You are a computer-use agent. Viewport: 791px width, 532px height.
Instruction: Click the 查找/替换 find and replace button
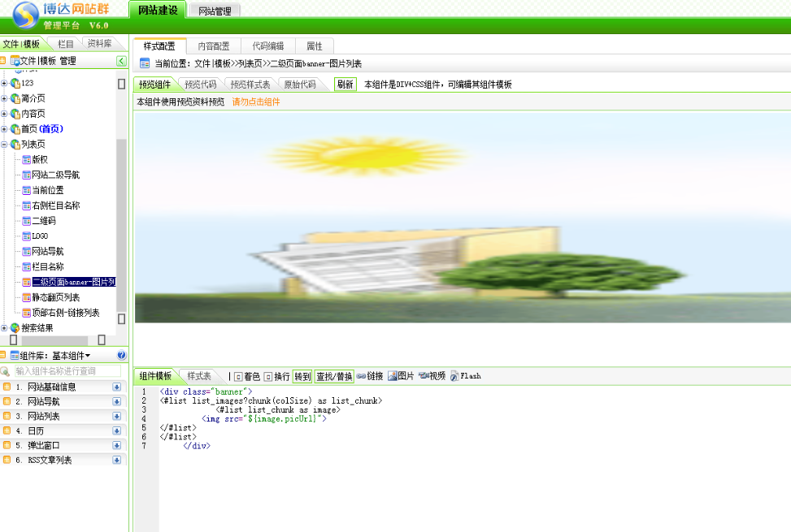334,376
